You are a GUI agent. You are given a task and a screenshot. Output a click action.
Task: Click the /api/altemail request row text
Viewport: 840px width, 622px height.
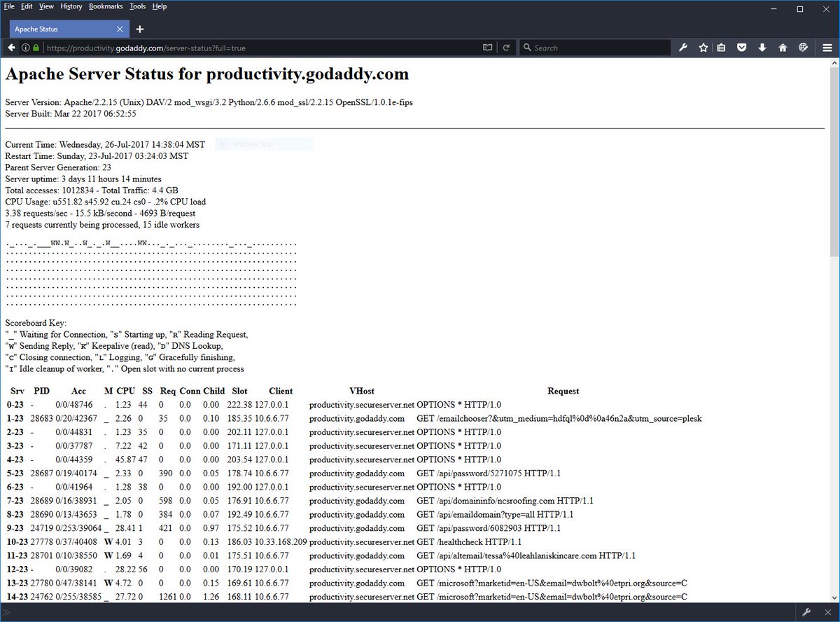tap(526, 555)
